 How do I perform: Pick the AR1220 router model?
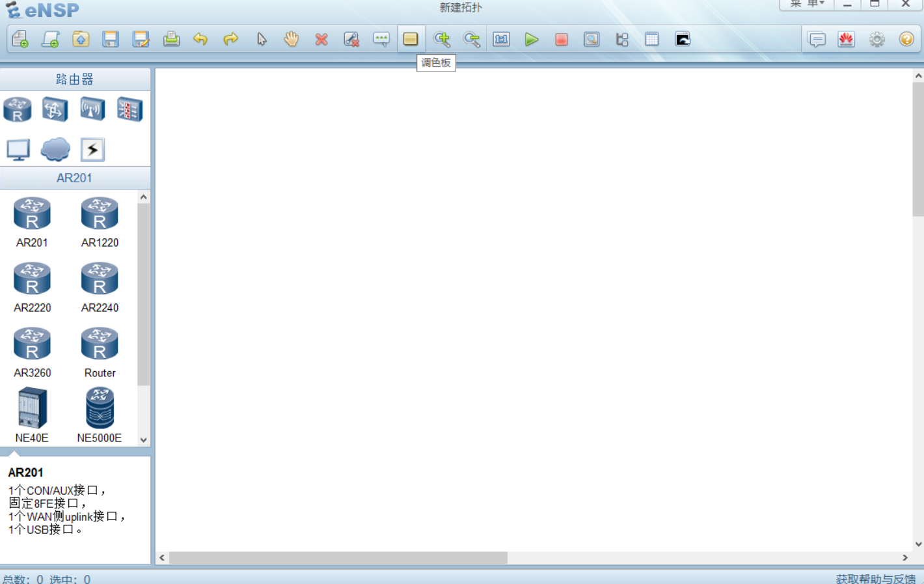(x=100, y=223)
